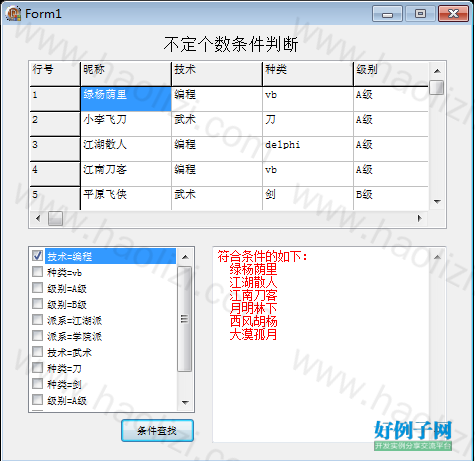
Task: Click grid's horizontal scrollbar left arrow
Action: tap(38, 218)
